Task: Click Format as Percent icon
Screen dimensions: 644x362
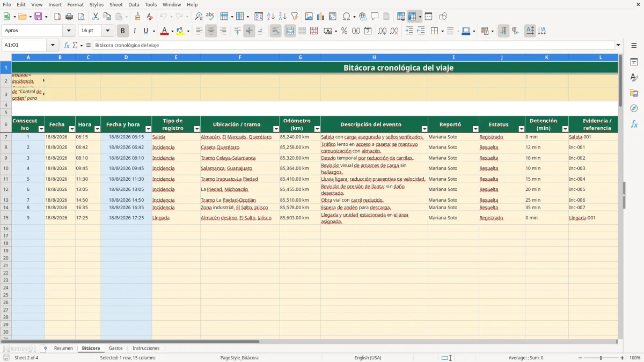Action: 344,31
